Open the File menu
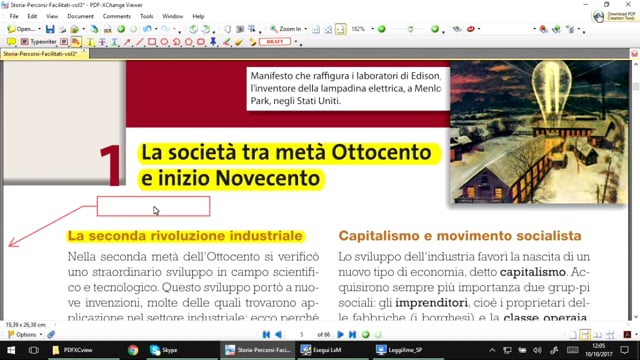The width and height of the screenshot is (640, 360). (14, 16)
